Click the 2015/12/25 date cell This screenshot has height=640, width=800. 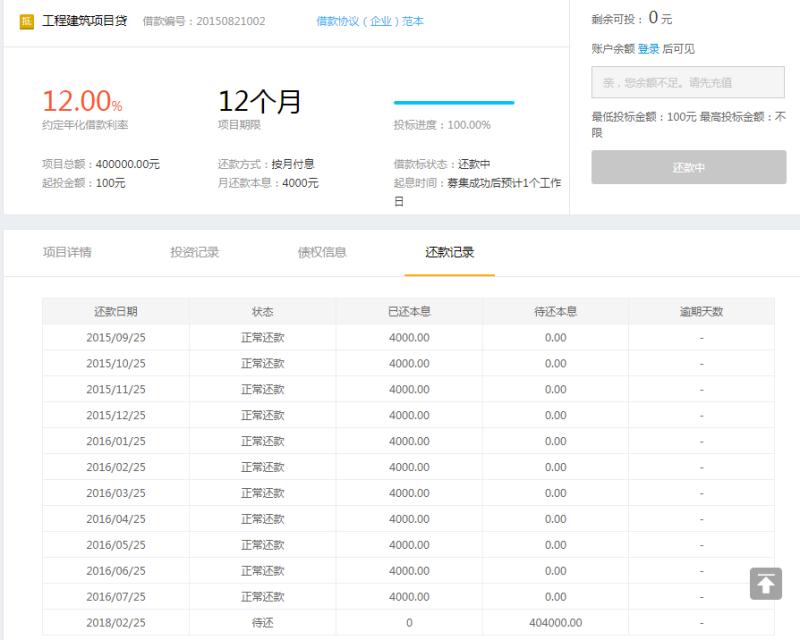(116, 415)
